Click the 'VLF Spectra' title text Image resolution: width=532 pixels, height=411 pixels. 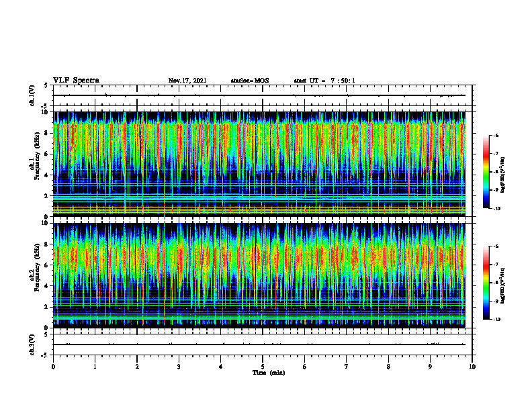tap(76, 81)
